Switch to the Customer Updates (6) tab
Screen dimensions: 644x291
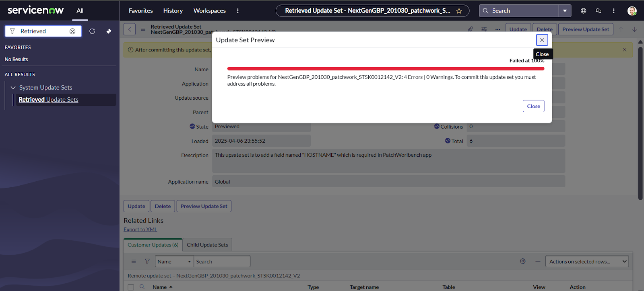153,245
